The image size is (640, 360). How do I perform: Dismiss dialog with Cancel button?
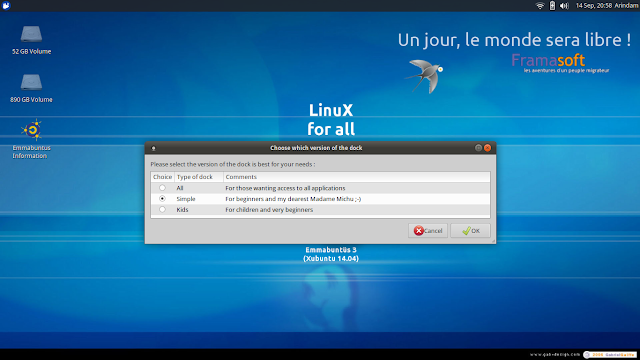coord(428,231)
